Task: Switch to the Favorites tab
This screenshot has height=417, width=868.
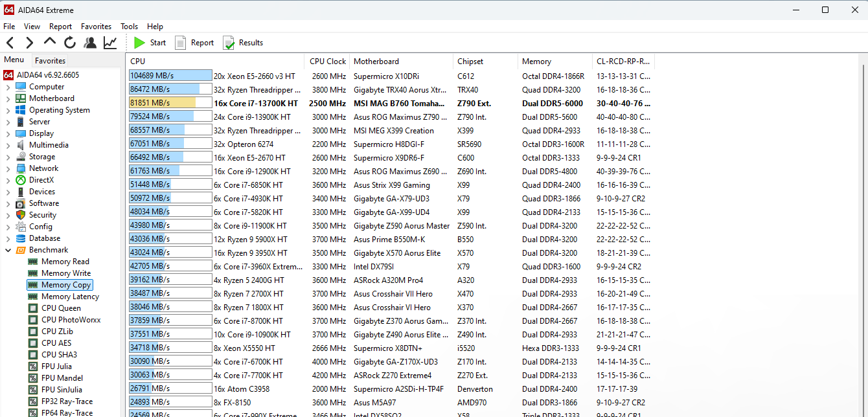Action: [x=50, y=61]
